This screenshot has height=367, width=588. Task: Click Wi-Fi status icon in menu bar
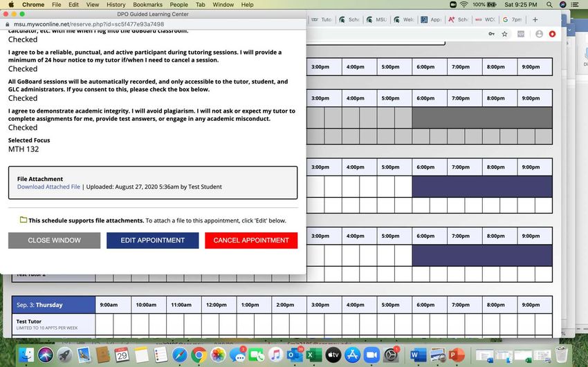[464, 5]
